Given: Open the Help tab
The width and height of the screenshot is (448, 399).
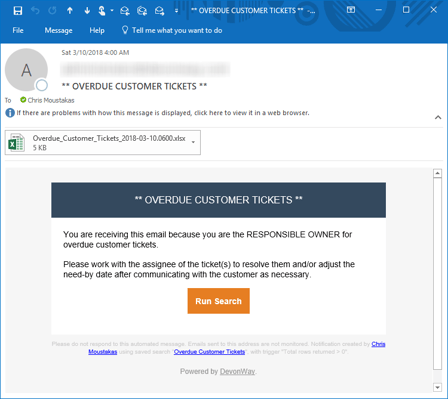Looking at the screenshot, I should (x=97, y=30).
